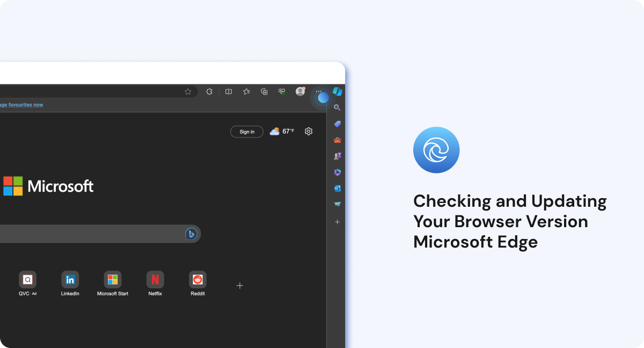
Task: Open the QVC quick link tile
Action: (28, 284)
